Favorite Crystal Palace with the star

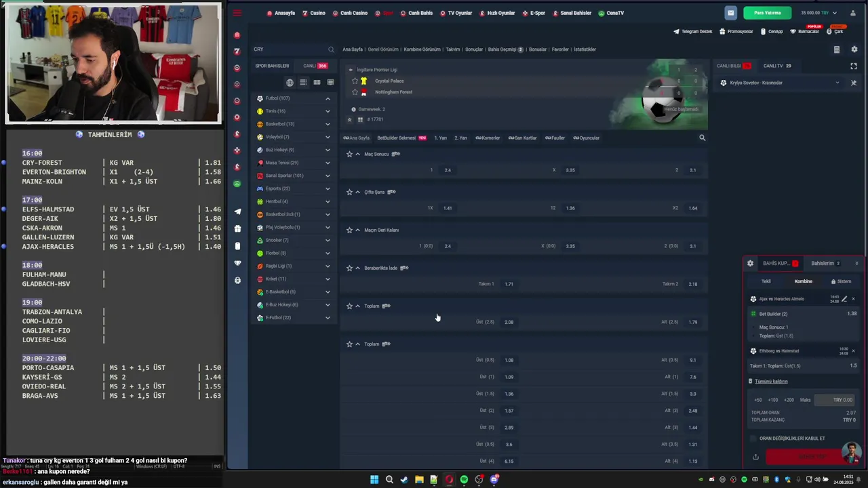(x=355, y=81)
